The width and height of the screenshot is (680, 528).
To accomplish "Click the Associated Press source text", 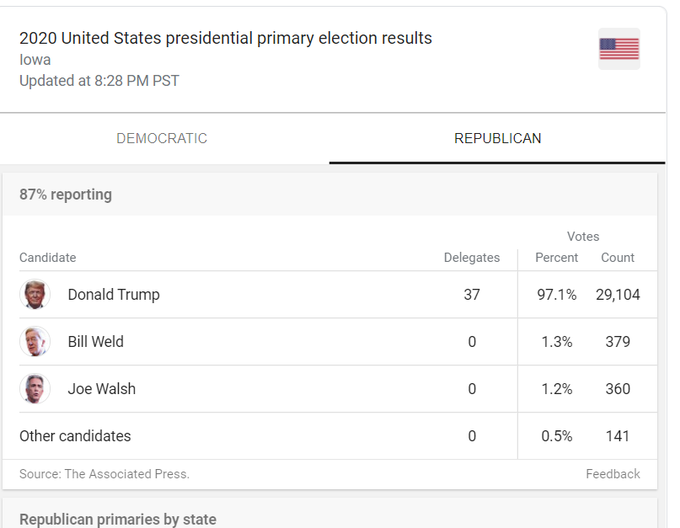I will (x=104, y=474).
